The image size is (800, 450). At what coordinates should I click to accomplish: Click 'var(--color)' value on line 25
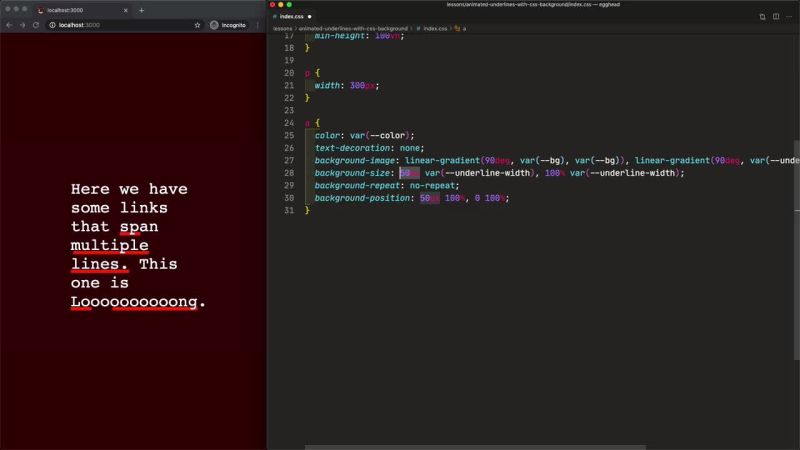coord(380,135)
